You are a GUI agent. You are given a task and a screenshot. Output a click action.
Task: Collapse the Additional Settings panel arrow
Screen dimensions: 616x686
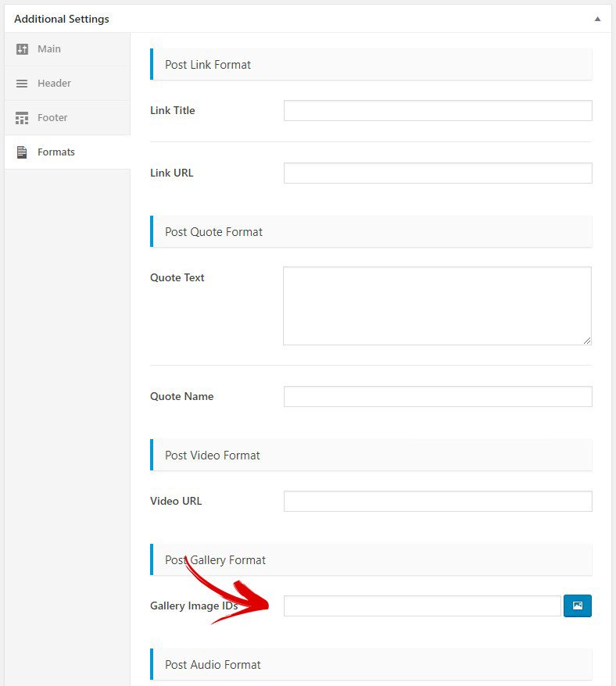tap(597, 19)
